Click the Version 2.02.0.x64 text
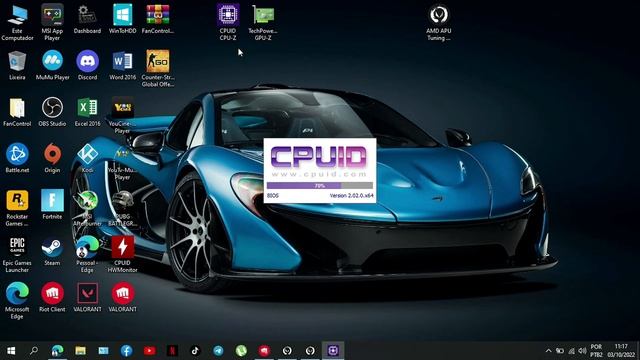This screenshot has width=640, height=360. pyautogui.click(x=351, y=196)
